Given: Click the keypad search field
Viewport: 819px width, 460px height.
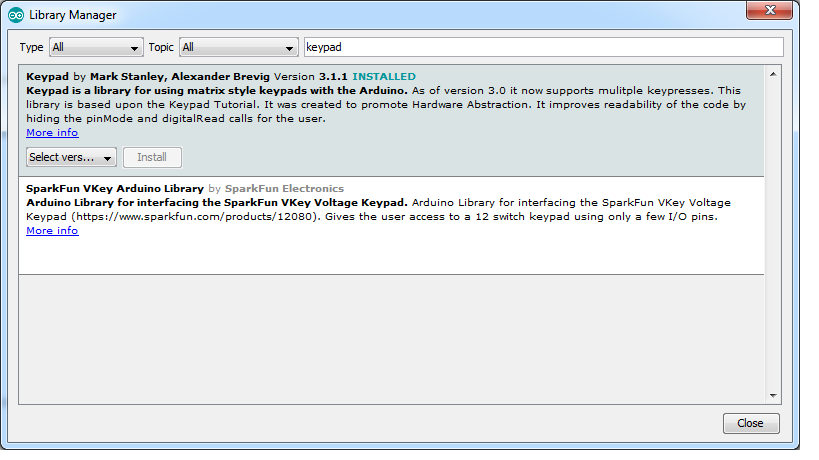Looking at the screenshot, I should (x=544, y=47).
